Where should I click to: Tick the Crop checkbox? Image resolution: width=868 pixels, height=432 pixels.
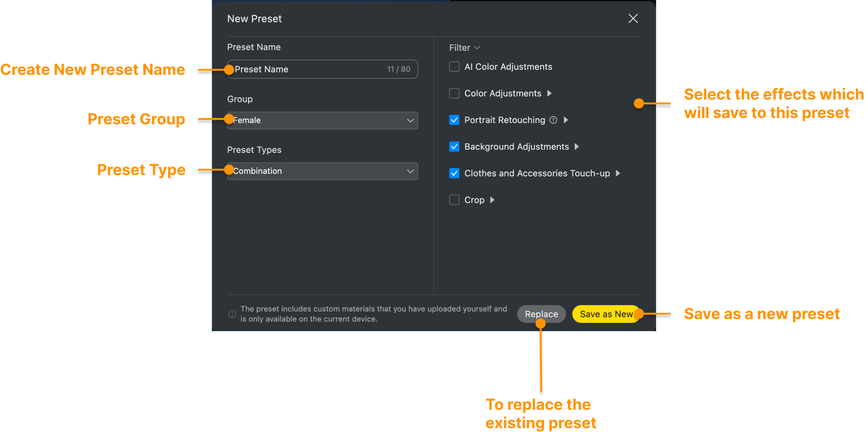454,200
